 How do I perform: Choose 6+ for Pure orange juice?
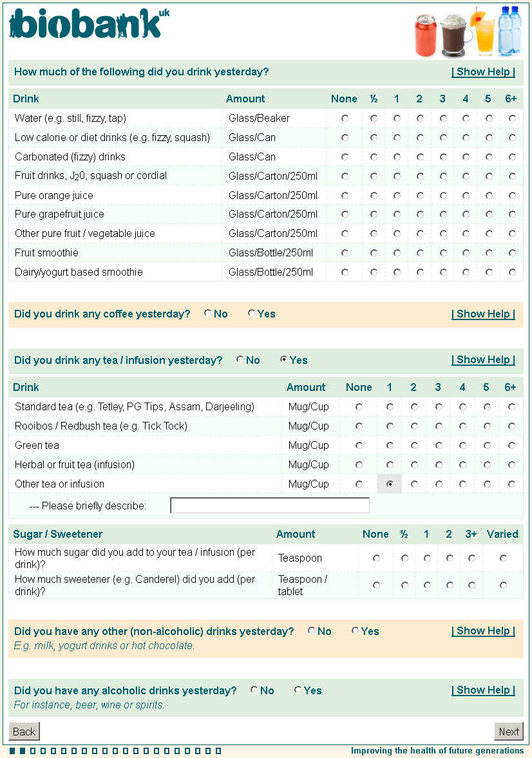click(512, 195)
